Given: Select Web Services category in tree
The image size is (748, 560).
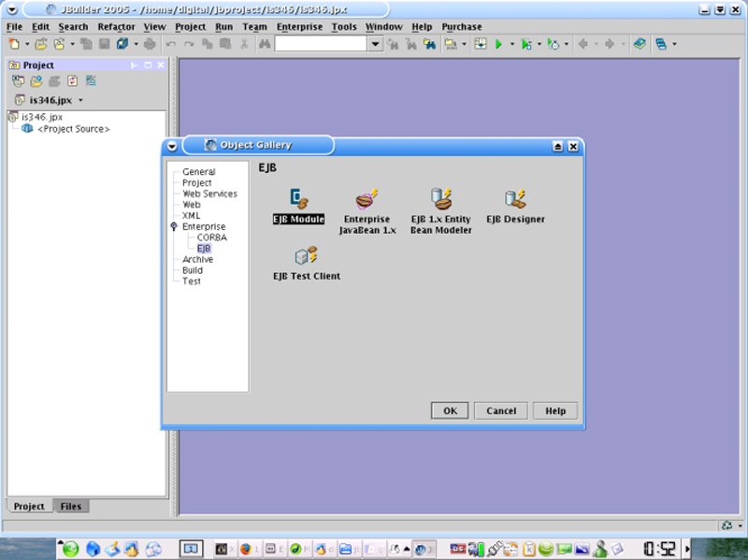Looking at the screenshot, I should tap(209, 194).
